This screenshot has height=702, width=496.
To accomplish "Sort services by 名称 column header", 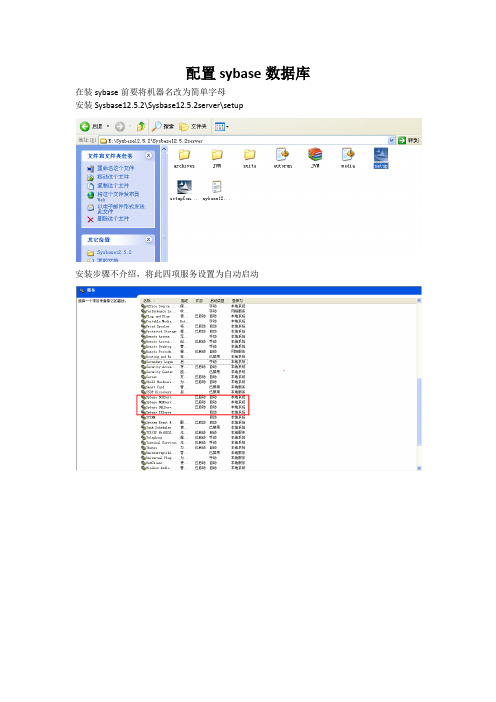I will [159, 300].
